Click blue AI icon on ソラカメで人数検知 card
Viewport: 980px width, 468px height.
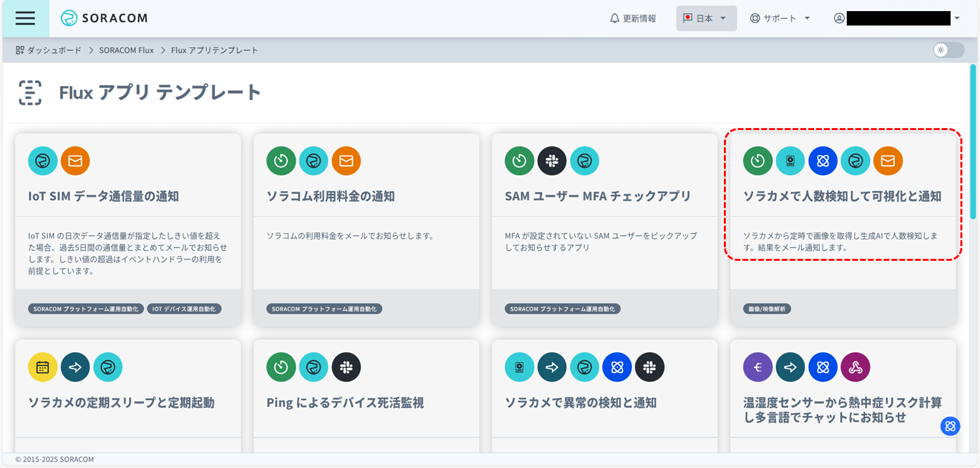(823, 160)
